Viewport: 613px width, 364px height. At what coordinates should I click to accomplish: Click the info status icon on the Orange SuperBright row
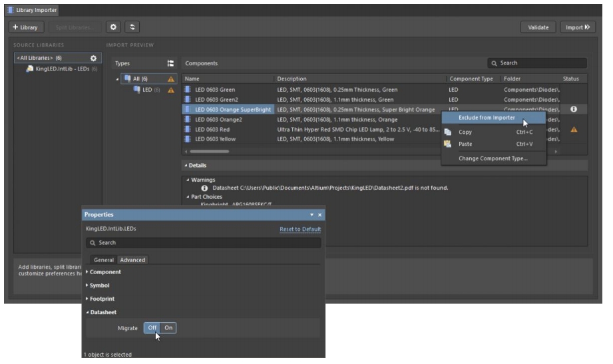point(574,109)
